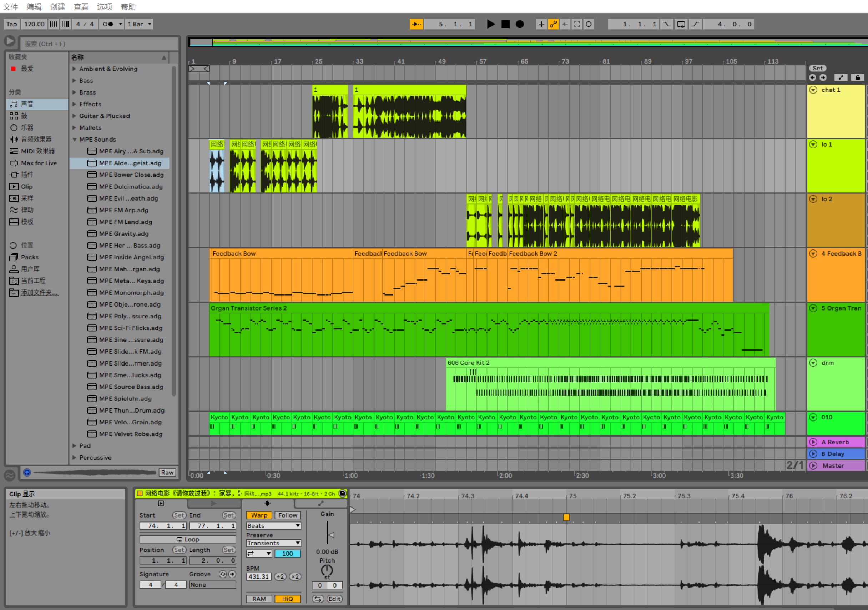Stop playback with the Stop button
Screen dimensions: 868x610
pyautogui.click(x=505, y=24)
